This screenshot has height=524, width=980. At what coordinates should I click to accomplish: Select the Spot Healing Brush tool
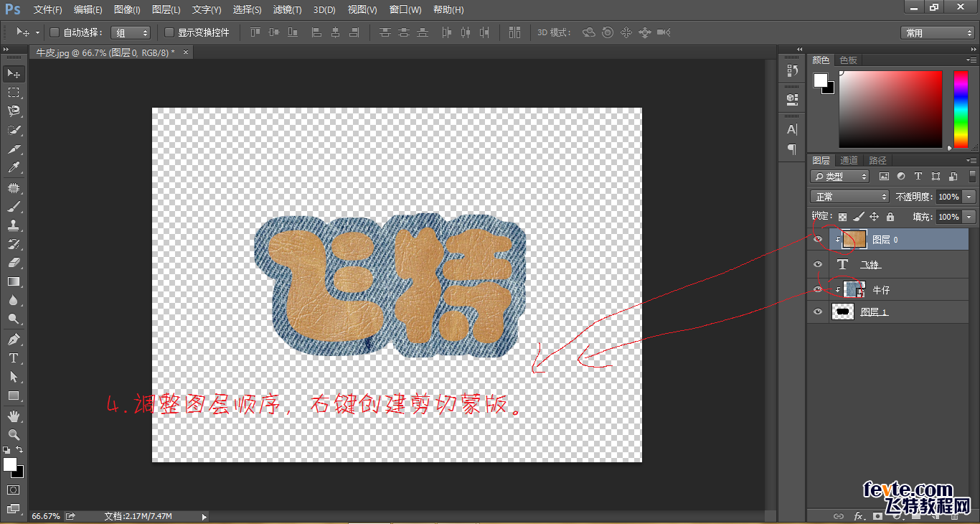14,188
